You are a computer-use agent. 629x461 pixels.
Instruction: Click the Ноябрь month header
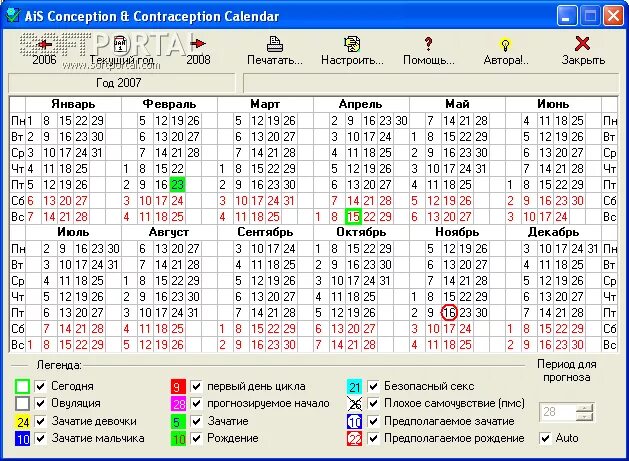pos(457,232)
